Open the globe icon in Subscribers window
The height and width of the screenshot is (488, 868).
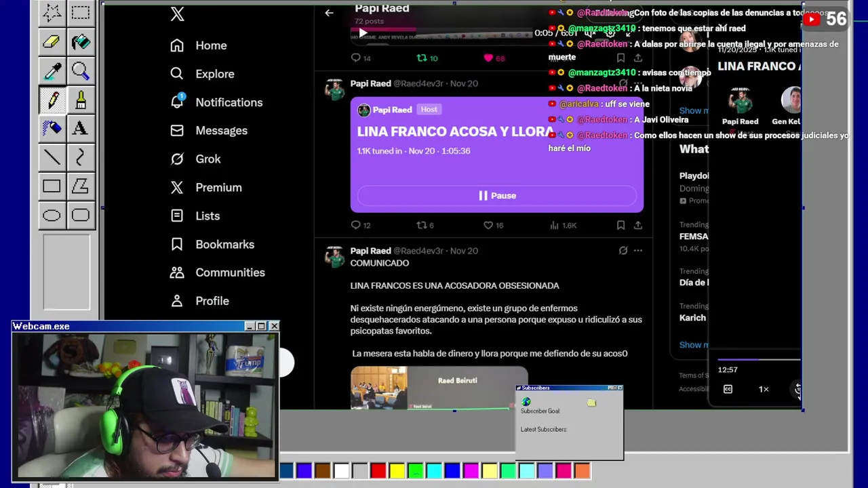click(x=526, y=402)
